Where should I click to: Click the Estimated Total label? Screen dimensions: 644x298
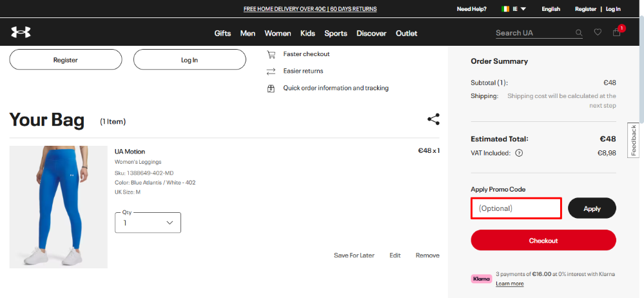click(x=500, y=139)
